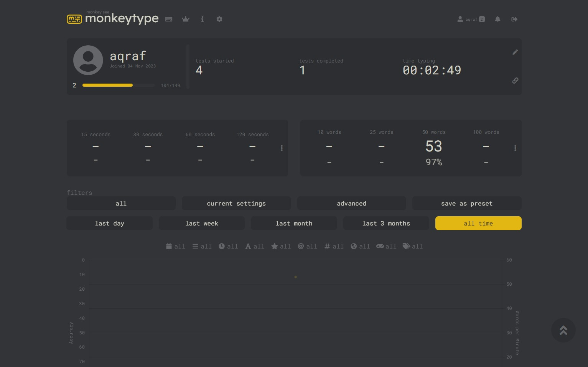Copy profile link via the chain icon
The width and height of the screenshot is (588, 367).
pos(515,81)
